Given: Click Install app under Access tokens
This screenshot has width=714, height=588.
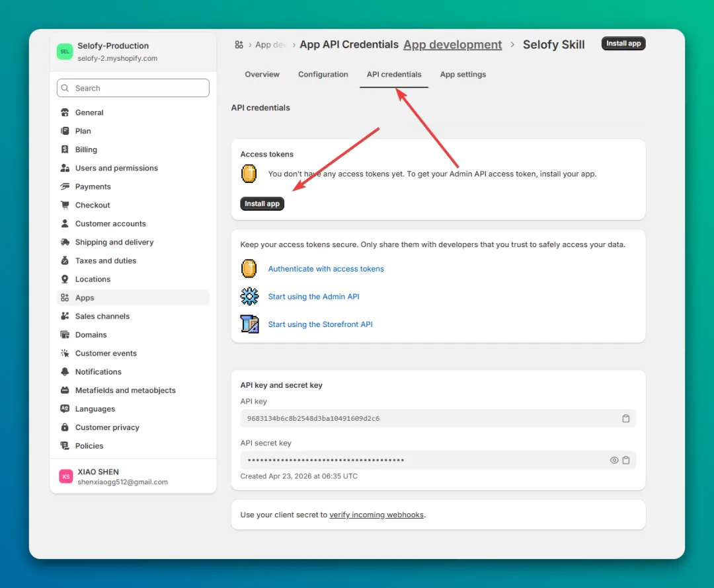Looking at the screenshot, I should click(x=262, y=203).
